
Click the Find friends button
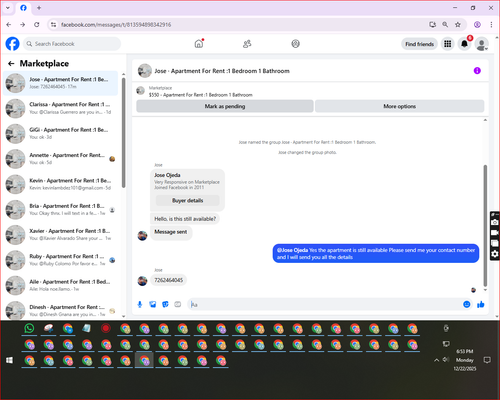[x=419, y=44]
